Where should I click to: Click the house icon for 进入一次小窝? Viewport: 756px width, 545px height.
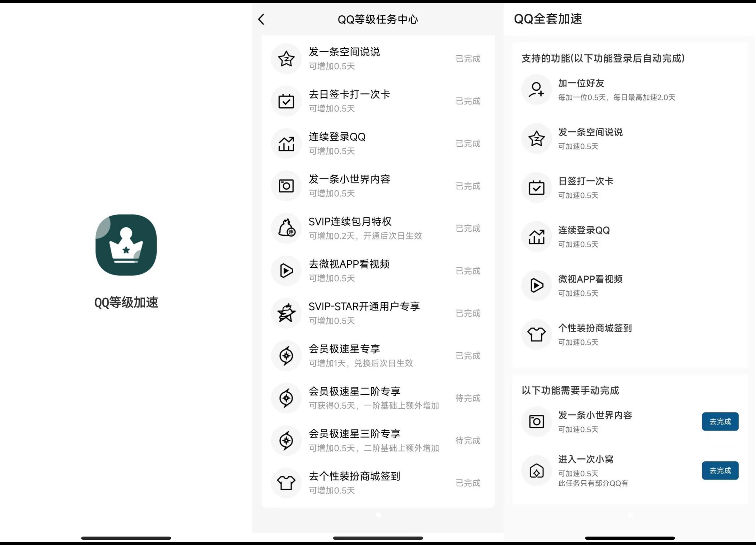point(536,470)
